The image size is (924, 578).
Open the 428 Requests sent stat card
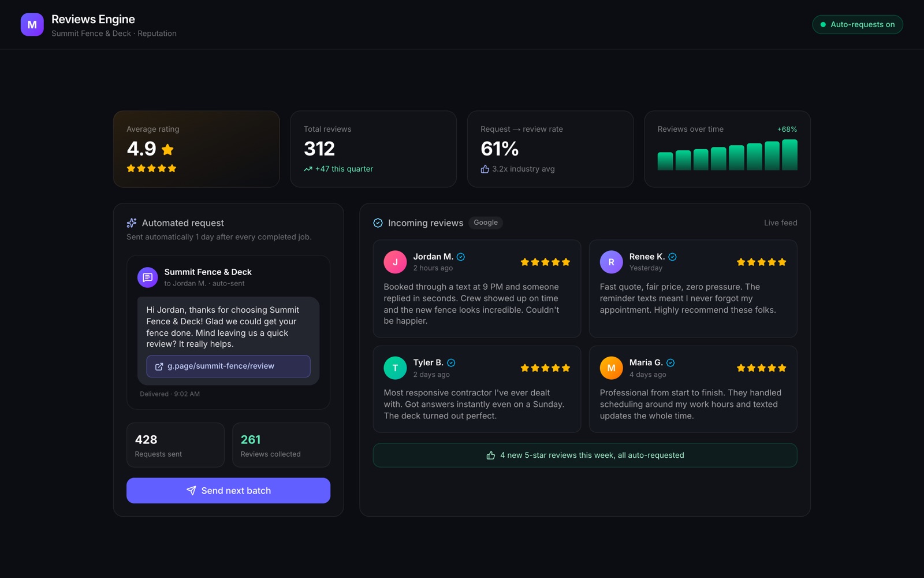coord(176,445)
